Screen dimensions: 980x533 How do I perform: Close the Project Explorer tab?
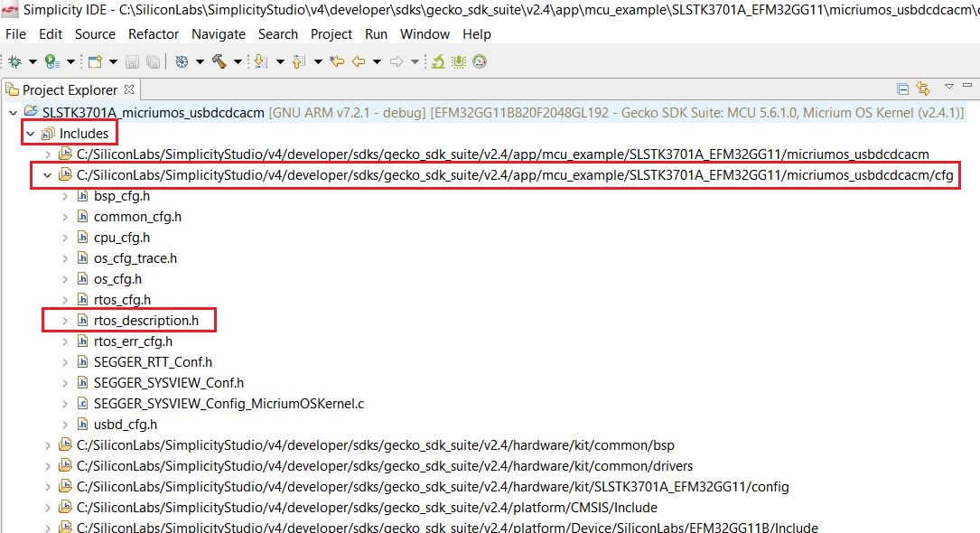pos(128,89)
